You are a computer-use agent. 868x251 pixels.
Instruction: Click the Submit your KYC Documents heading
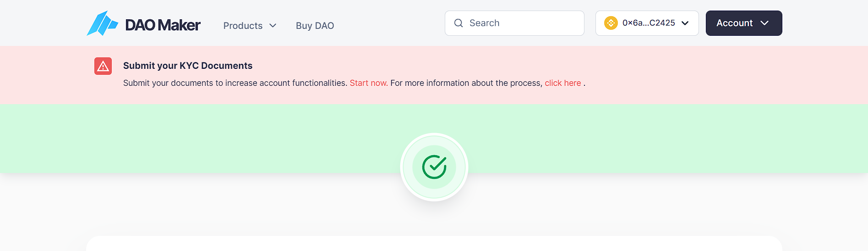coord(188,66)
